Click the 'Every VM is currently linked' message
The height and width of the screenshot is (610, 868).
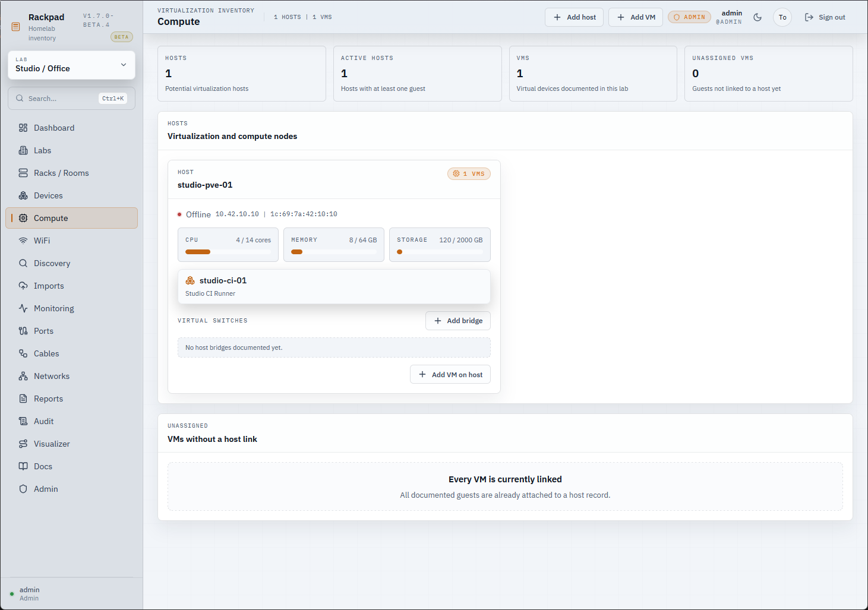505,479
